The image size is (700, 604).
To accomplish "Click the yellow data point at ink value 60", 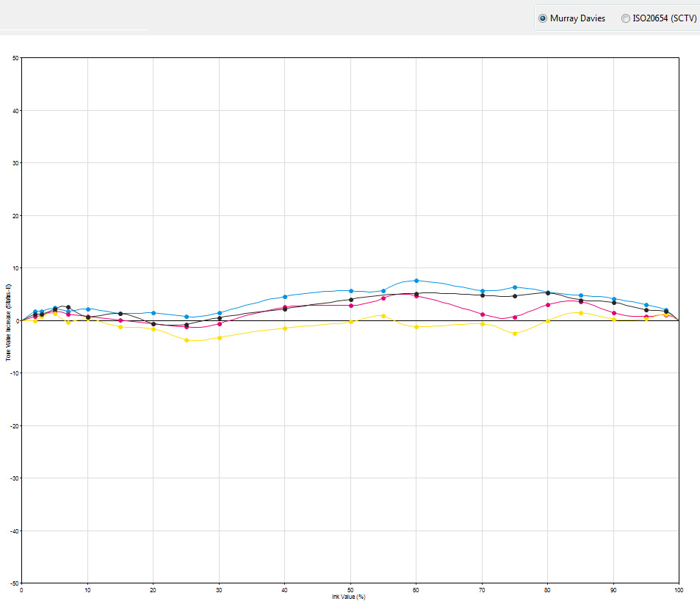I will tap(416, 327).
